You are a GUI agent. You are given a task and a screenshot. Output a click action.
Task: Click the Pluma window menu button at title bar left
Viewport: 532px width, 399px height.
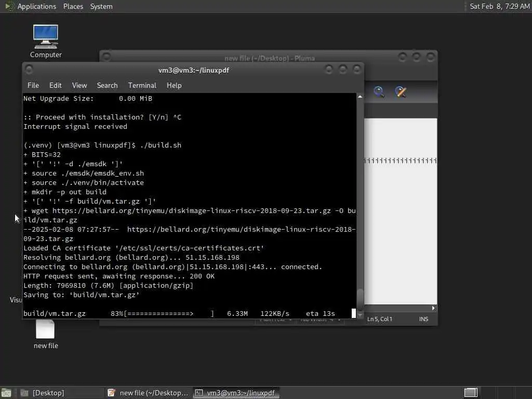pyautogui.click(x=106, y=57)
